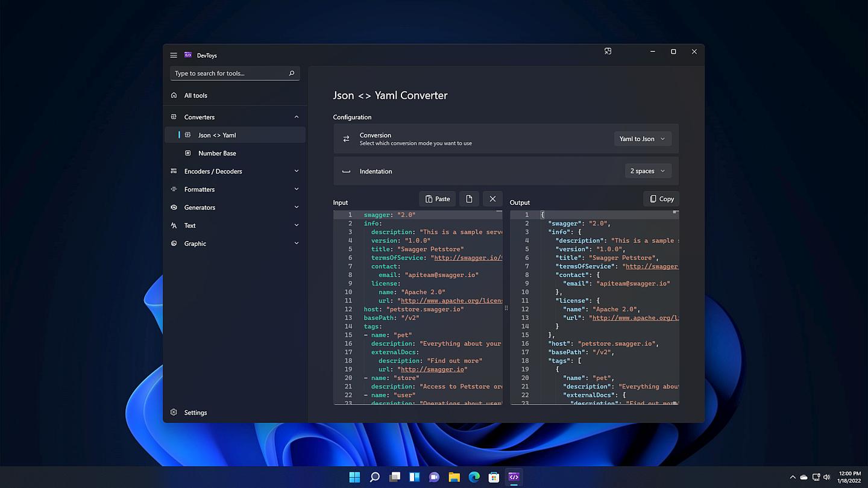Click "basePath" key in output

point(566,352)
